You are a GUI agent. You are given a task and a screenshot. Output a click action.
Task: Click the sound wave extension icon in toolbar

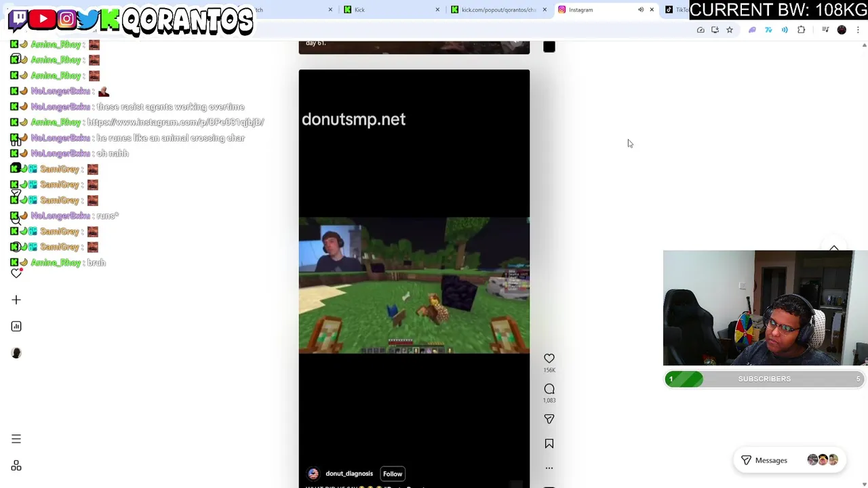[785, 30]
